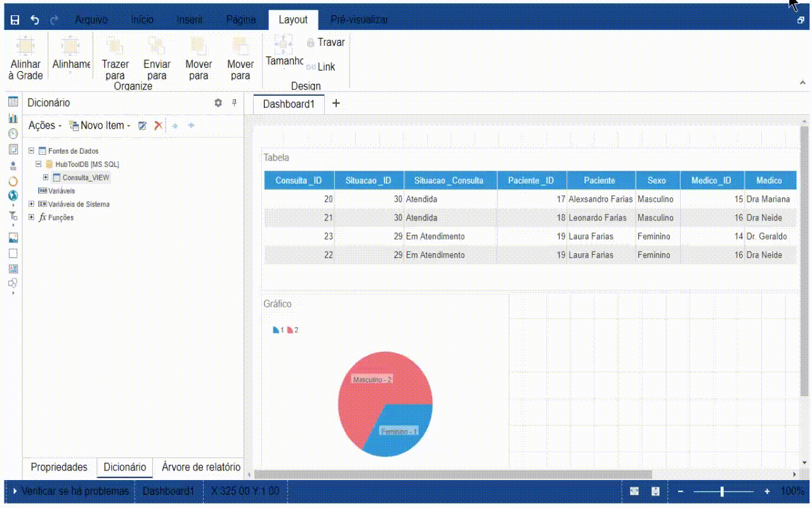Click the Alexsandro Farias cell
Image resolution: width=812 pixels, height=508 pixels.
pyautogui.click(x=601, y=199)
